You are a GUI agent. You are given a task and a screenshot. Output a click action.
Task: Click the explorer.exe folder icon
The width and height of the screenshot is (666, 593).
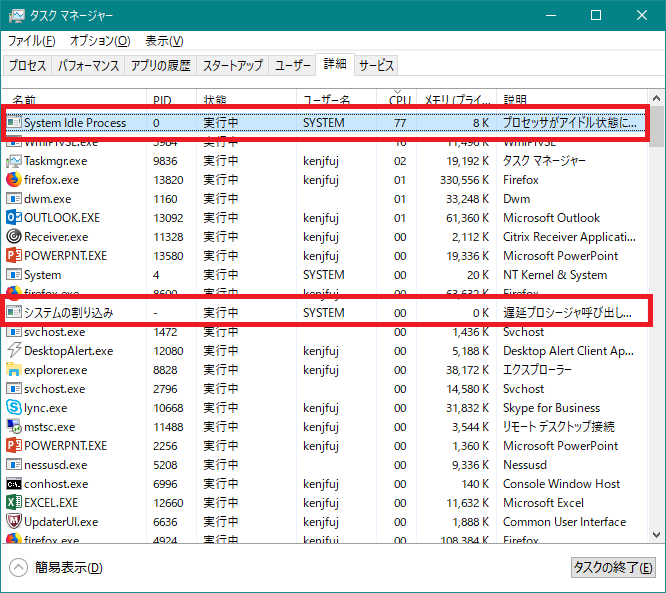tap(14, 370)
